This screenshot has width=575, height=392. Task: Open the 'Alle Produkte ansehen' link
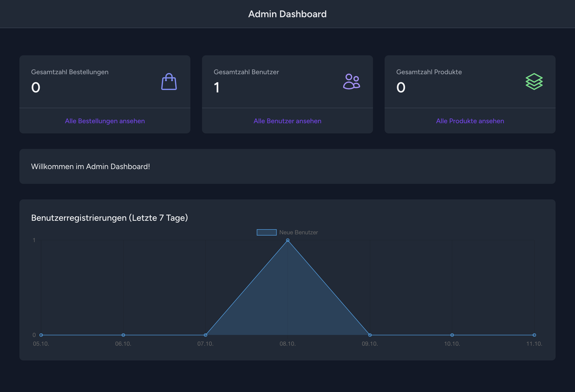click(470, 121)
